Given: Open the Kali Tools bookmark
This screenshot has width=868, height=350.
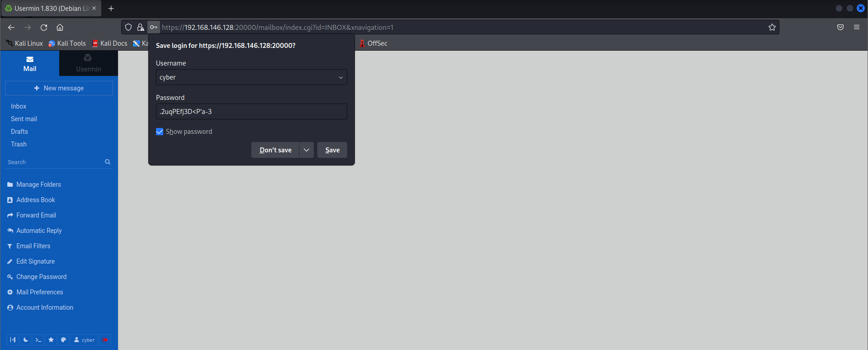Looking at the screenshot, I should coord(67,43).
